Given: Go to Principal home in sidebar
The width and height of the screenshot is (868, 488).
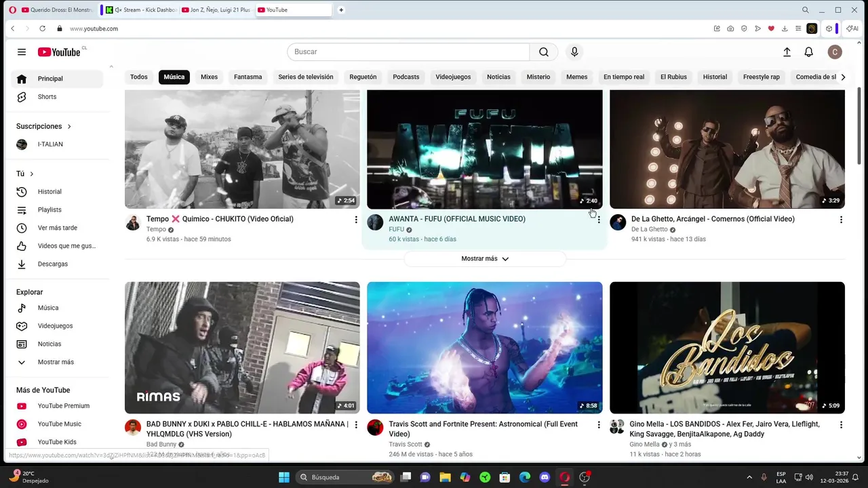Looking at the screenshot, I should (57, 79).
